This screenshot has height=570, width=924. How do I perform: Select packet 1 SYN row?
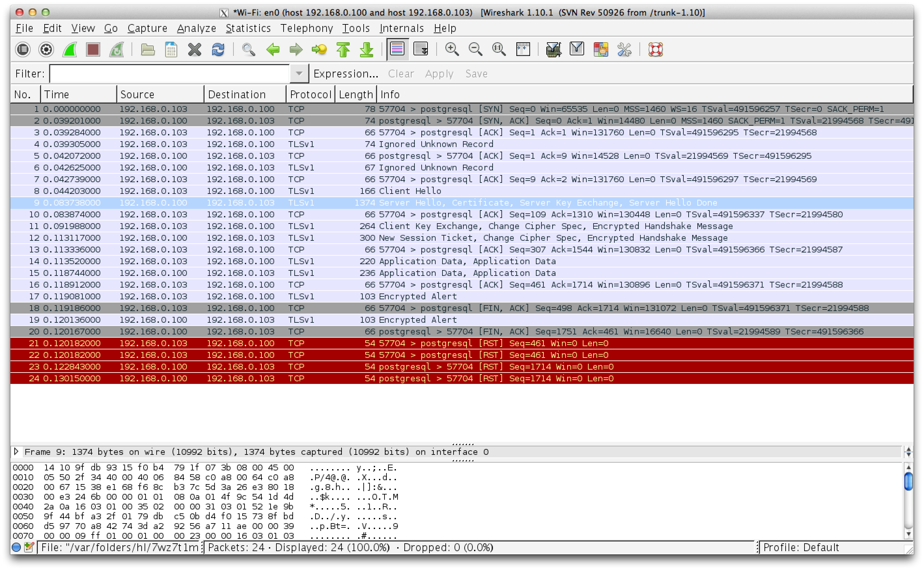coord(462,109)
